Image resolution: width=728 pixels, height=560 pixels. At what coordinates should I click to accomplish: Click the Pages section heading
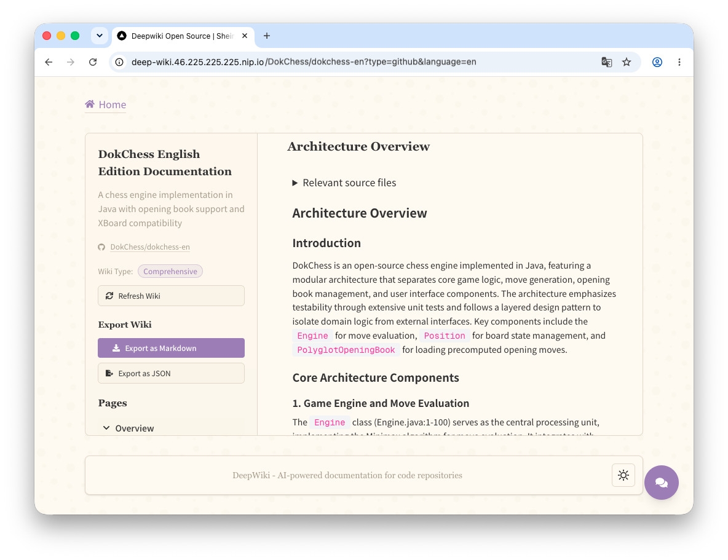click(113, 403)
